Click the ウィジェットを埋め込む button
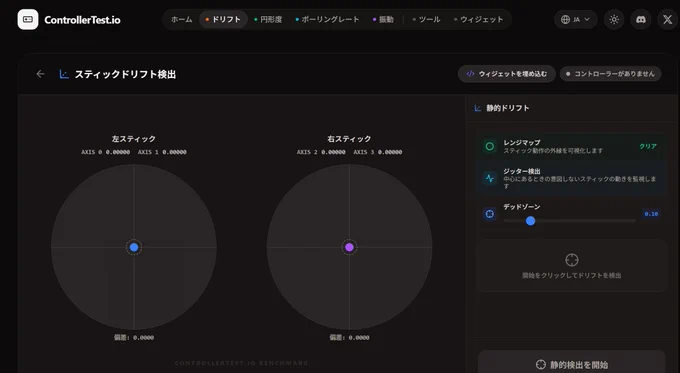The width and height of the screenshot is (680, 373). pyautogui.click(x=507, y=74)
